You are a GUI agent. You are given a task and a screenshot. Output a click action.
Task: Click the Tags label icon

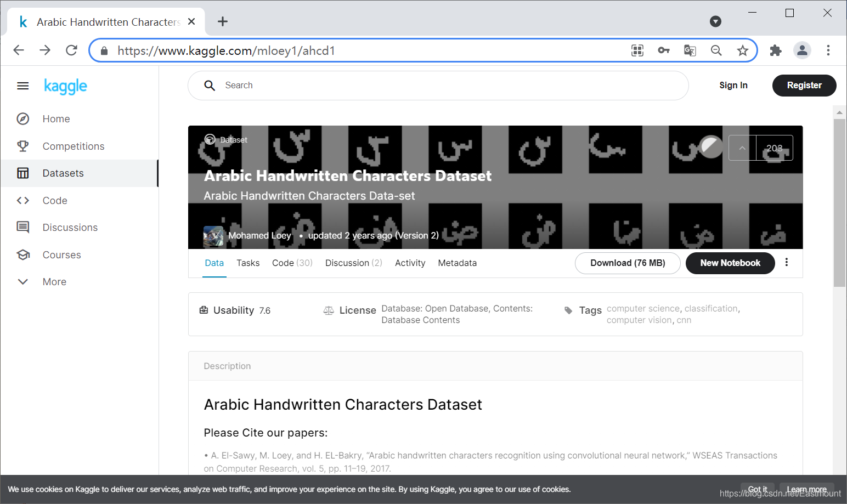[568, 310]
